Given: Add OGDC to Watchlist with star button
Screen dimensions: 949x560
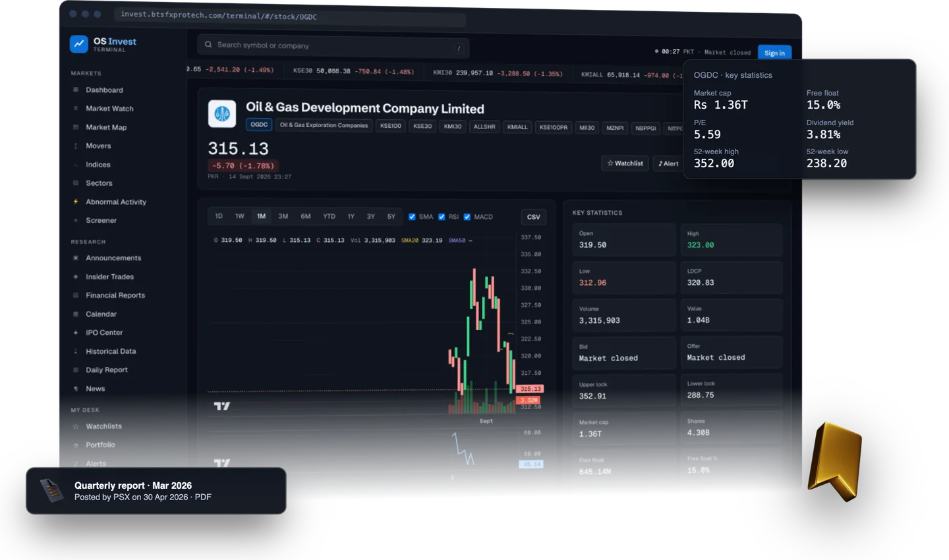Looking at the screenshot, I should (x=625, y=163).
